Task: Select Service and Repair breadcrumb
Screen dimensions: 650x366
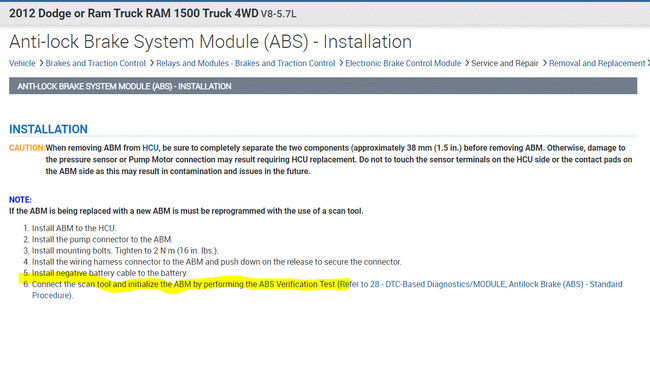Action: click(504, 63)
